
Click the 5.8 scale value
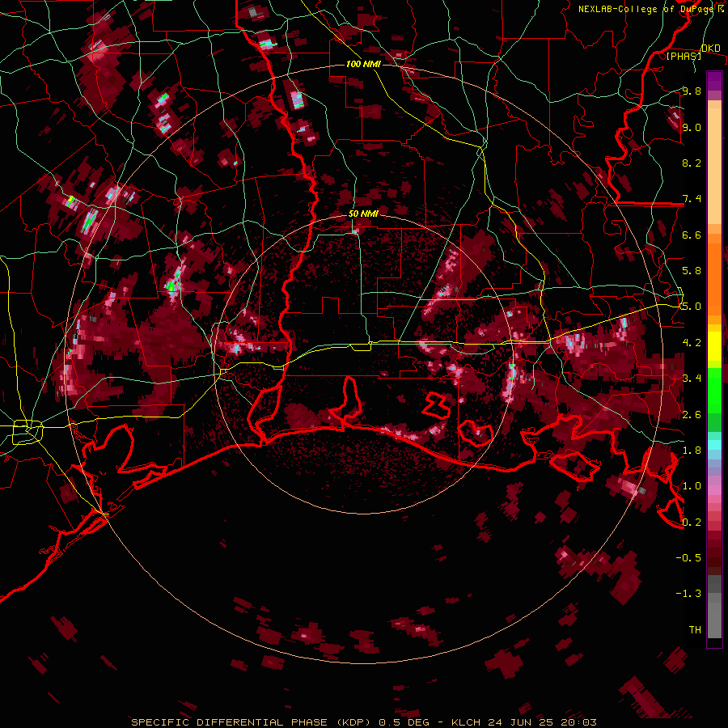tap(692, 271)
